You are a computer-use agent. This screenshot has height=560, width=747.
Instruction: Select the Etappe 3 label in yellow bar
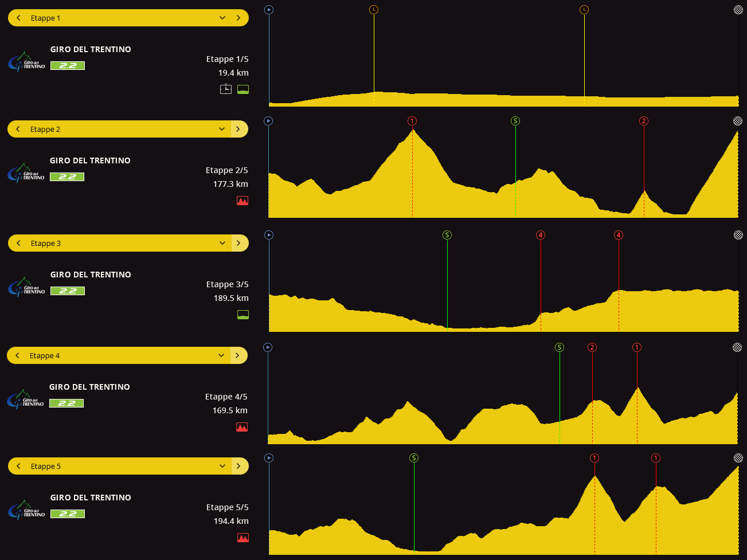click(46, 244)
